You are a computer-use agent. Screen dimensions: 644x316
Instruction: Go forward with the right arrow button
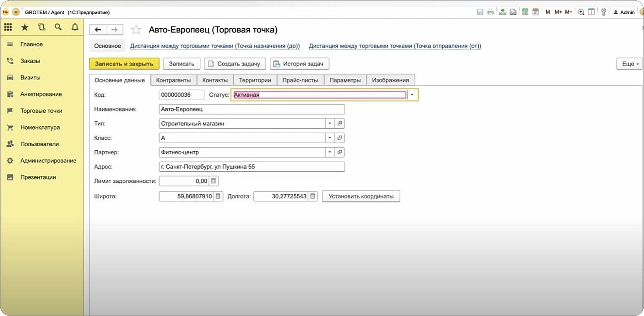(115, 29)
